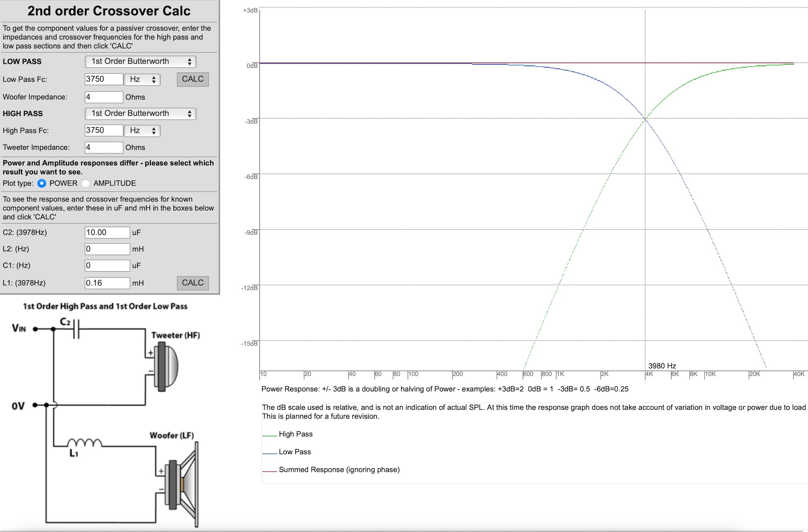Viewport: 808px width, 532px height.
Task: Click the tweeter speaker image in diagram
Action: tap(166, 367)
